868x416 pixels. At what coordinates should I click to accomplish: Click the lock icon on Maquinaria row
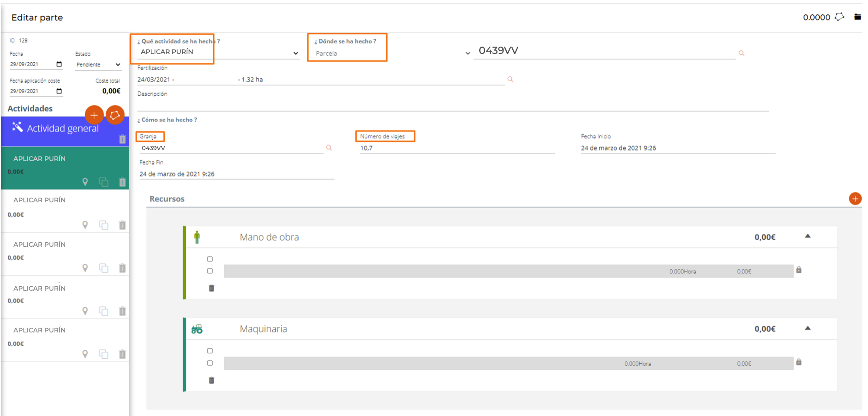pos(799,362)
